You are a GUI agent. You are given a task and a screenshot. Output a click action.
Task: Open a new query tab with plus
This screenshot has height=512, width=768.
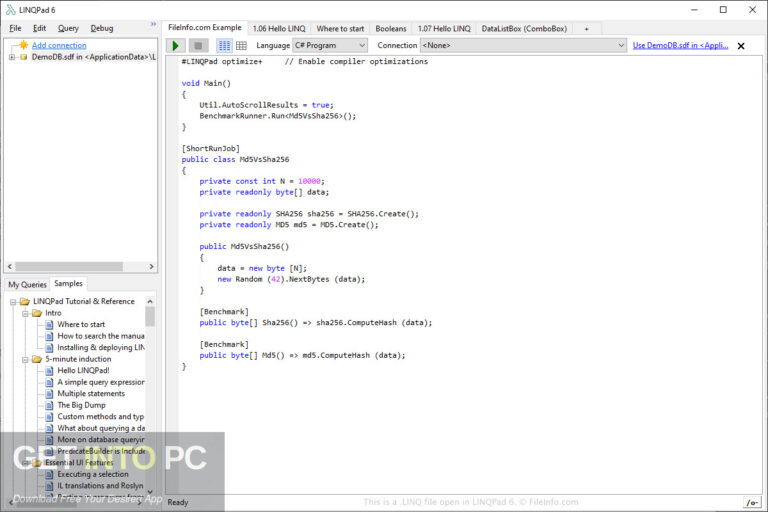pos(586,29)
